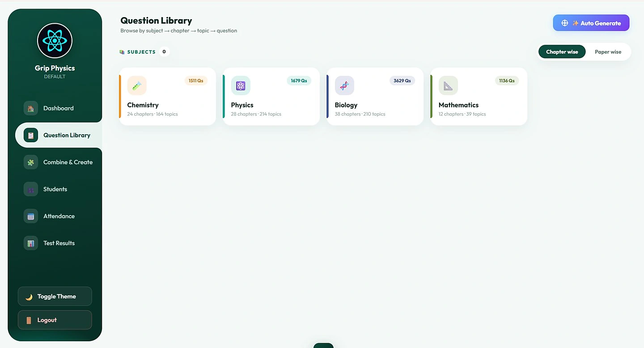Click the books icon beside SUBJECTS

tap(122, 52)
